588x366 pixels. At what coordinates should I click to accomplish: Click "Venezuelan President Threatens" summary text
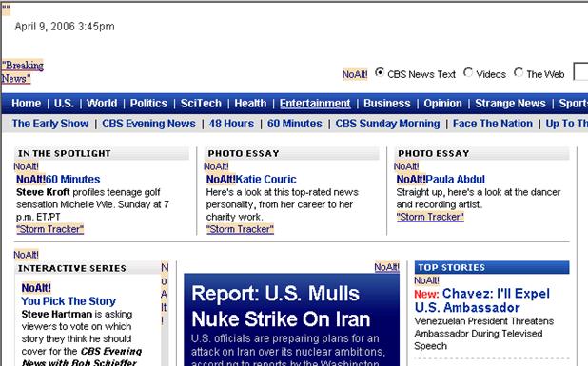[483, 321]
